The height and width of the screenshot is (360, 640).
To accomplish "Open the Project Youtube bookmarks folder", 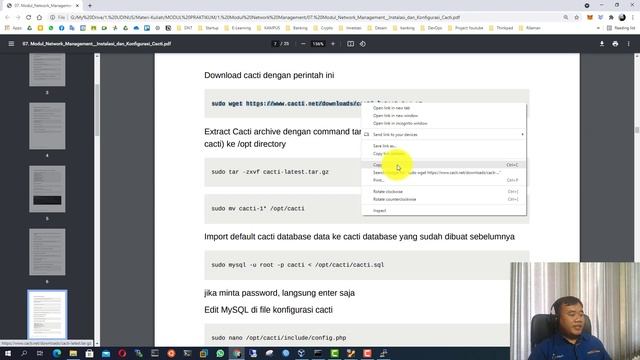I will click(x=465, y=28).
